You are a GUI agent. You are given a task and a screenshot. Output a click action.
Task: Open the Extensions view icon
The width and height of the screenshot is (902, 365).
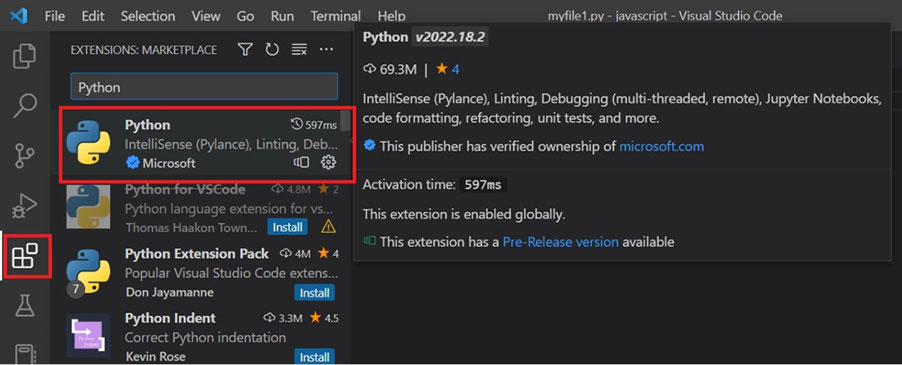pos(25,255)
